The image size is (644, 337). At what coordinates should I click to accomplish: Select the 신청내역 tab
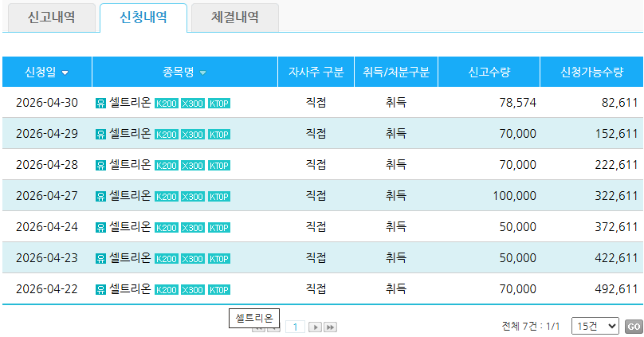pos(143,18)
